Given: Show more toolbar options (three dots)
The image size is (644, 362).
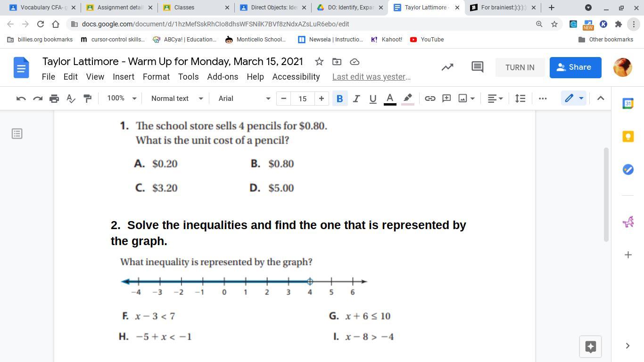Looking at the screenshot, I should (x=543, y=99).
